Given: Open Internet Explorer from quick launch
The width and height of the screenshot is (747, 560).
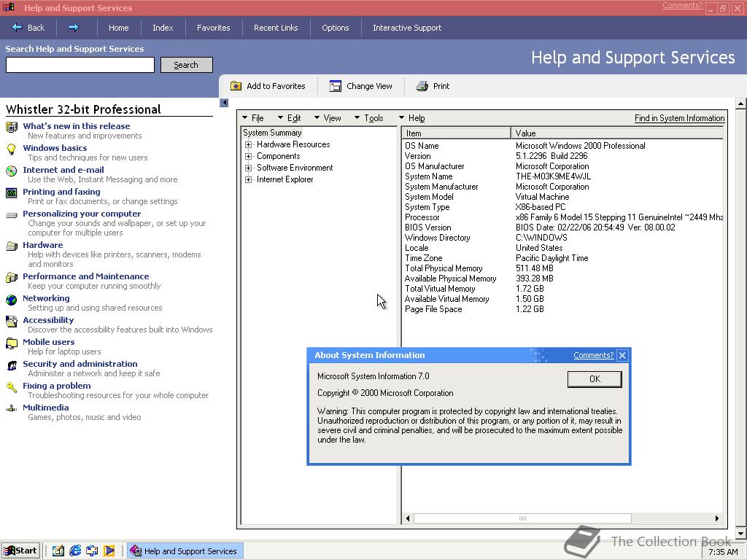Looking at the screenshot, I should pos(75,551).
